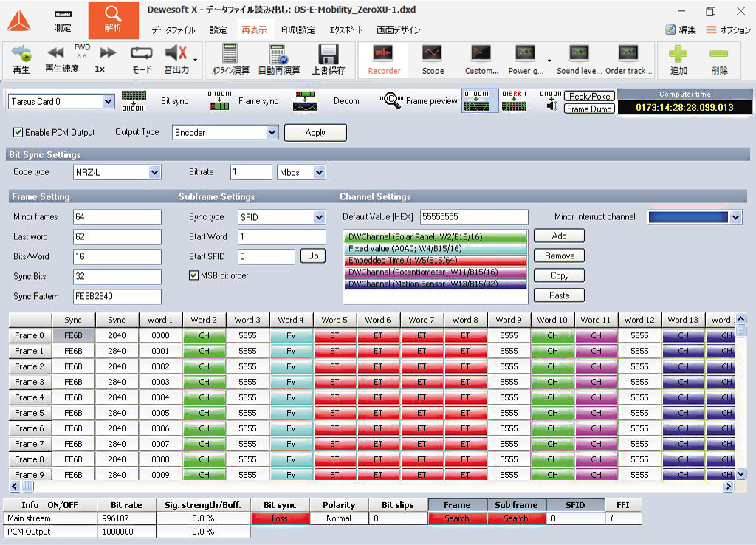The height and width of the screenshot is (545, 756).
Task: Click the Peek/Poke button
Action: tap(589, 96)
